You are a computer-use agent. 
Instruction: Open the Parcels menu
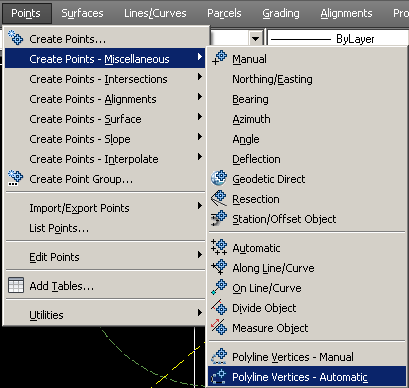(224, 13)
